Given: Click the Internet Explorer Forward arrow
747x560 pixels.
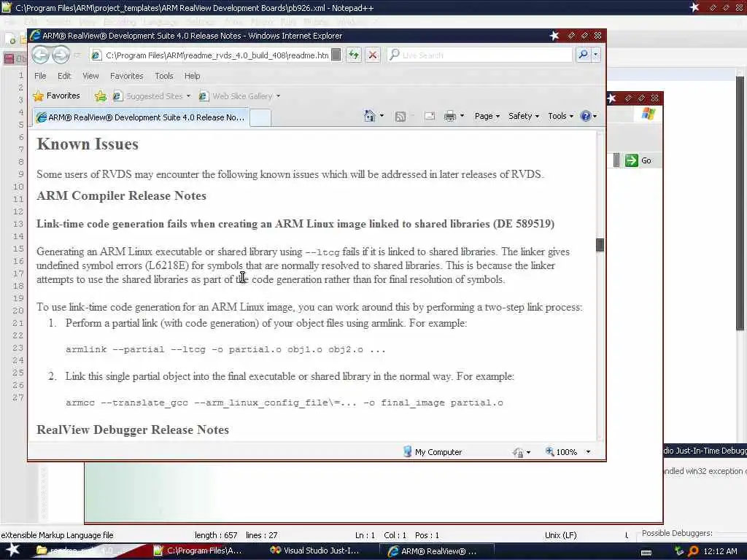Looking at the screenshot, I should tap(61, 55).
